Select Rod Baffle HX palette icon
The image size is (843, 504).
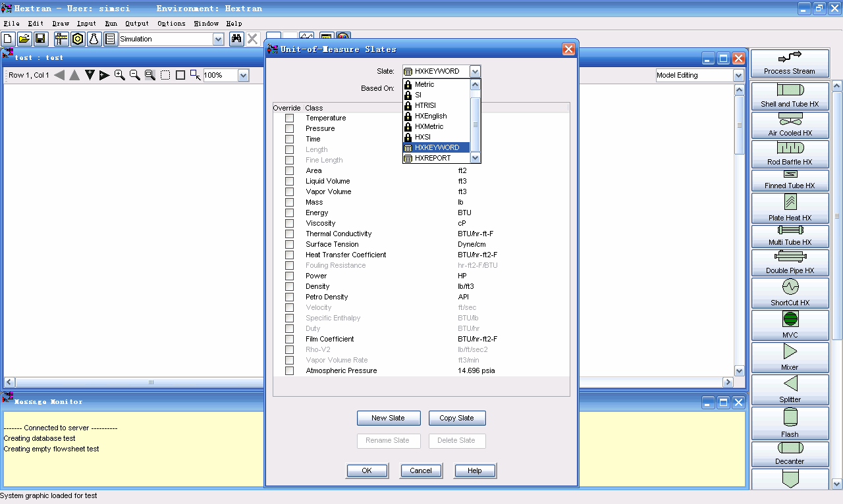coord(790,154)
